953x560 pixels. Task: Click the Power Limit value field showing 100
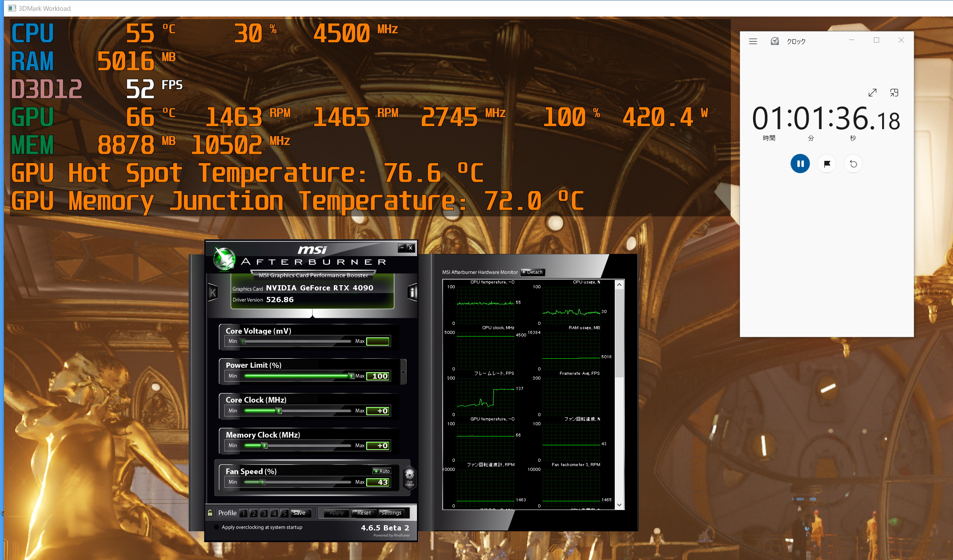point(378,376)
